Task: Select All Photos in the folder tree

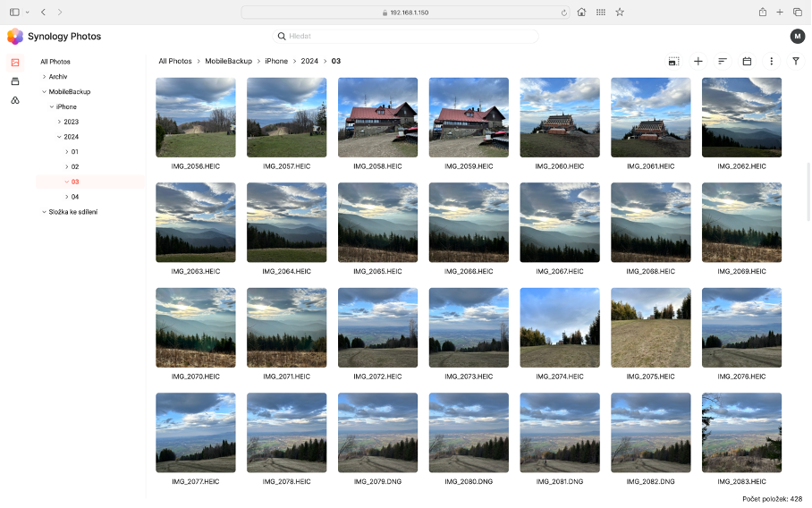Action: pyautogui.click(x=55, y=62)
